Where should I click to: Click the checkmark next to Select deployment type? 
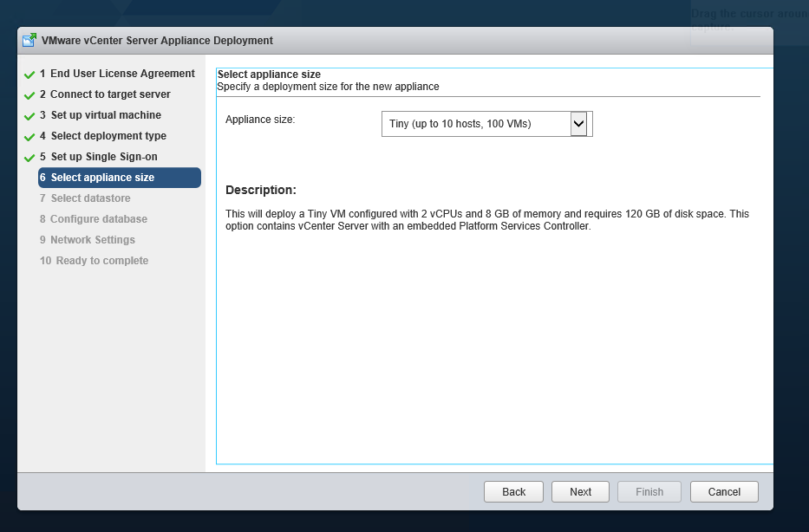tap(29, 137)
